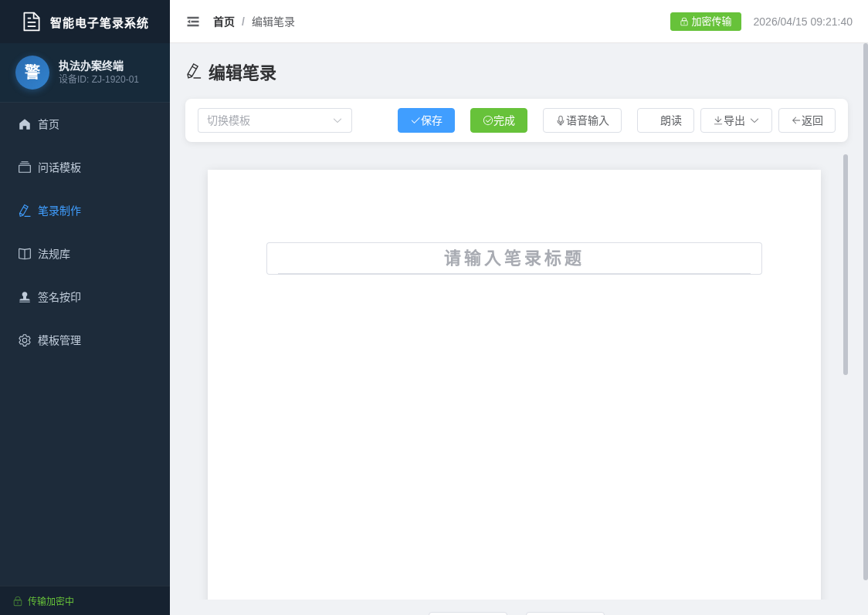Toggle the 朗读 read-aloud feature
Viewport: 868px width, 615px height.
pos(665,120)
